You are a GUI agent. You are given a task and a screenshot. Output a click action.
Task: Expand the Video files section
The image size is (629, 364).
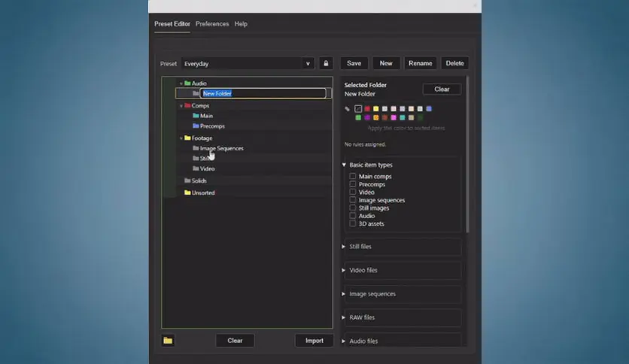point(344,270)
